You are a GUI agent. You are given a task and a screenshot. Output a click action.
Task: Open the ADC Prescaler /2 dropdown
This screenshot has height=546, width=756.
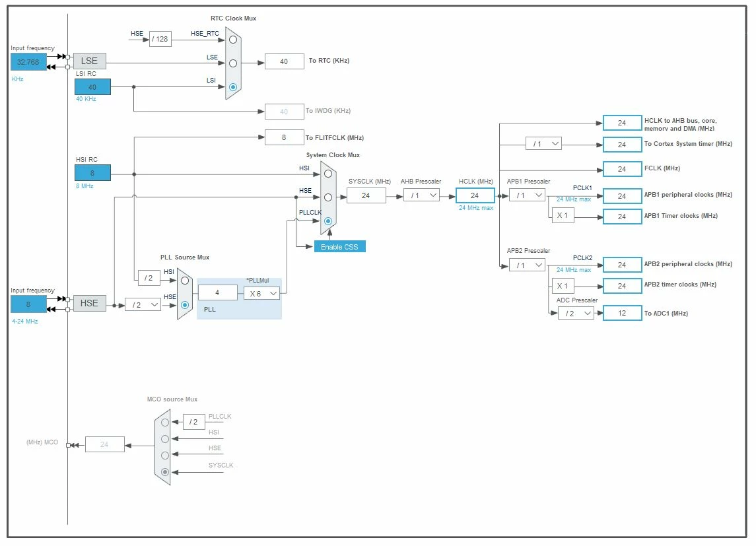click(x=576, y=313)
